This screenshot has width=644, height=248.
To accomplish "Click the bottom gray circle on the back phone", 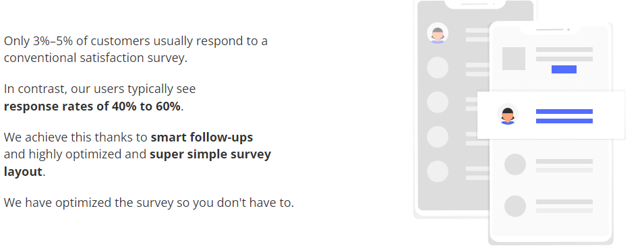I will click(438, 171).
